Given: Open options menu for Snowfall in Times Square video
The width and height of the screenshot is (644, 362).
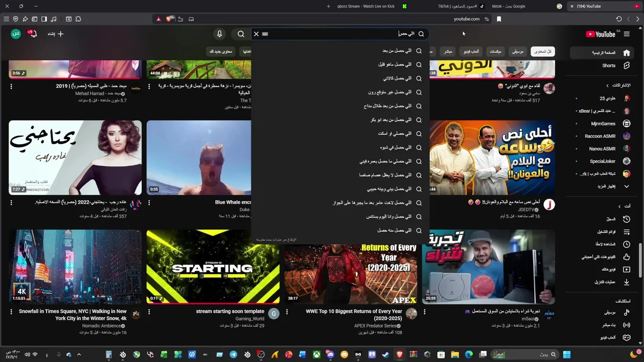Looking at the screenshot, I should [11, 312].
